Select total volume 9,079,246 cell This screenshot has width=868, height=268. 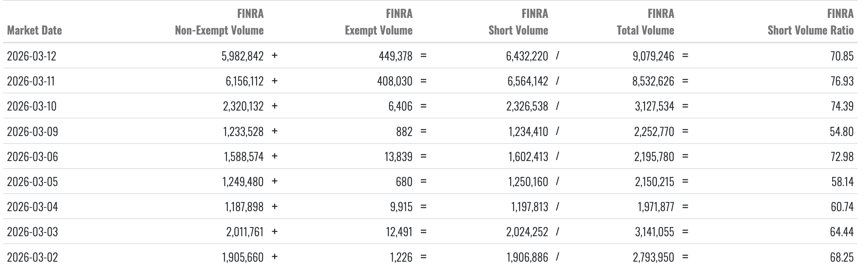653,56
